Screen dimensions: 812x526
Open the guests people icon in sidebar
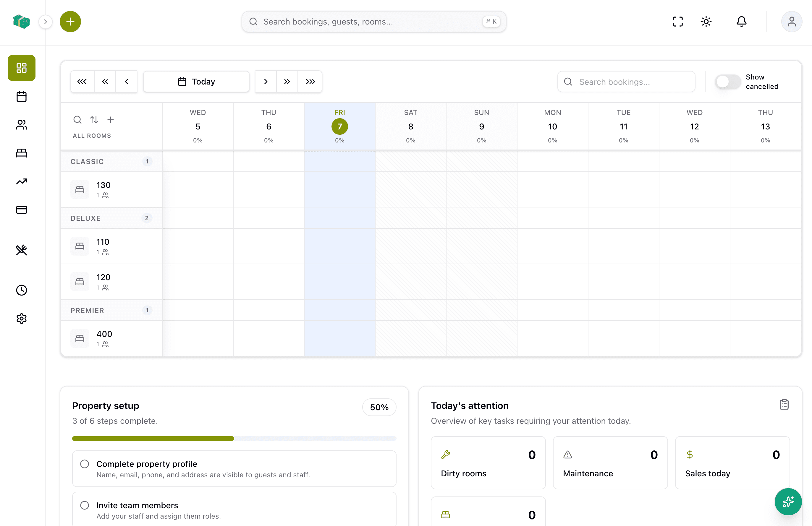22,125
